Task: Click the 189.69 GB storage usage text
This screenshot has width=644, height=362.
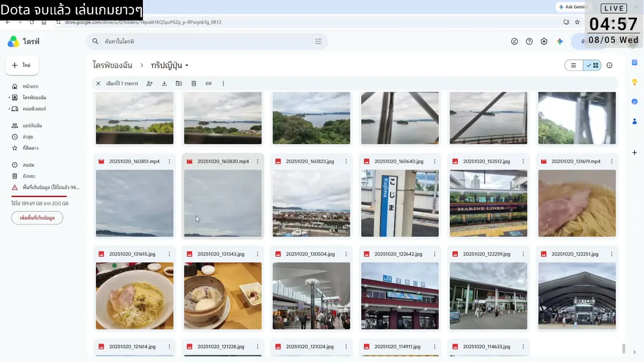Action: coord(40,204)
